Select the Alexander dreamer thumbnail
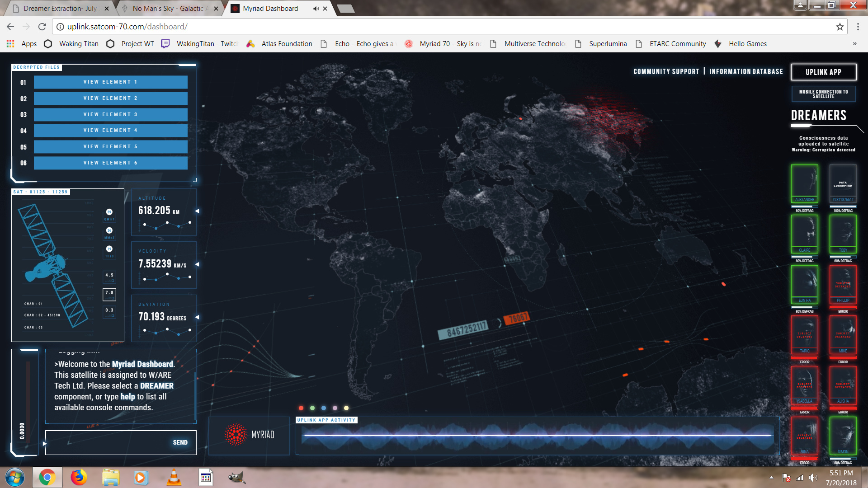The width and height of the screenshot is (868, 488). 804,183
